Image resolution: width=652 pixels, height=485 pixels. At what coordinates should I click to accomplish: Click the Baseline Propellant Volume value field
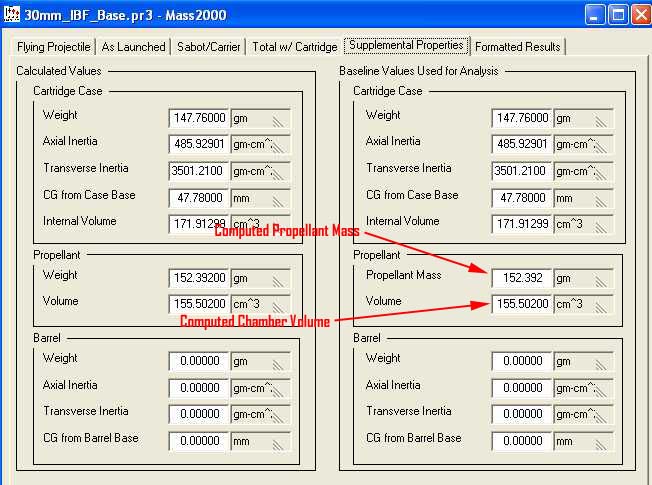(521, 303)
